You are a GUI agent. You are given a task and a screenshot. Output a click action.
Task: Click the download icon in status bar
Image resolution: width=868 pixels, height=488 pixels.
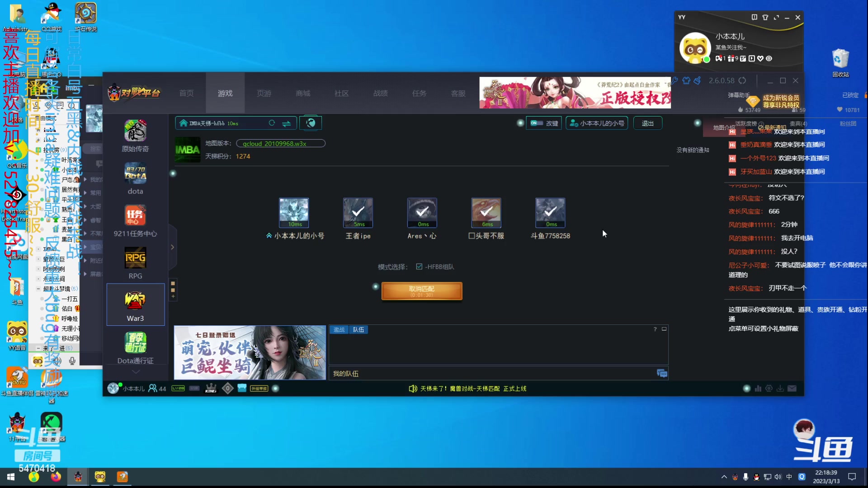780,388
